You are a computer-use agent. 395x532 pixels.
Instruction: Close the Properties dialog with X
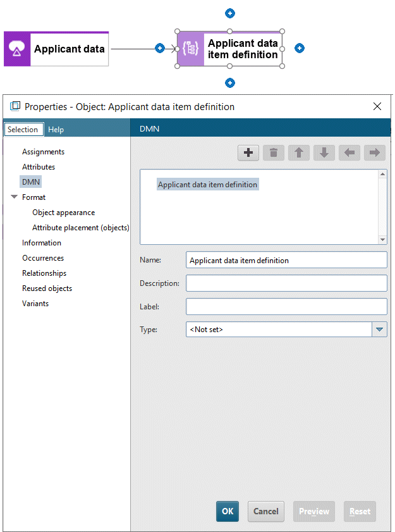pyautogui.click(x=377, y=106)
